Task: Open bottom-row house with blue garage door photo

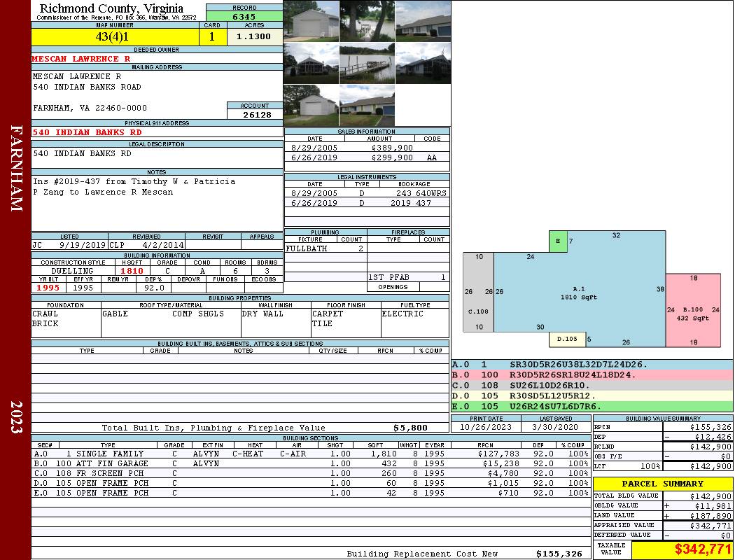Action: [367, 105]
